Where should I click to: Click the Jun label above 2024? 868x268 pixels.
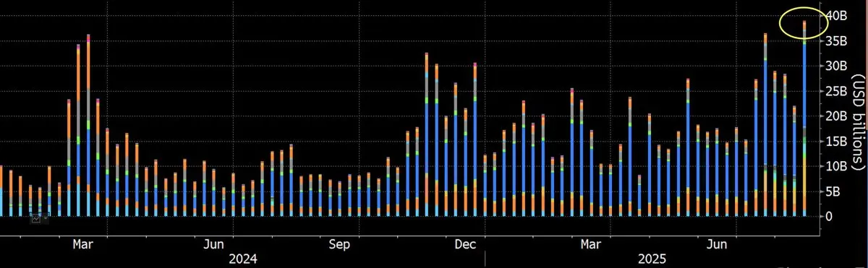coord(213,244)
